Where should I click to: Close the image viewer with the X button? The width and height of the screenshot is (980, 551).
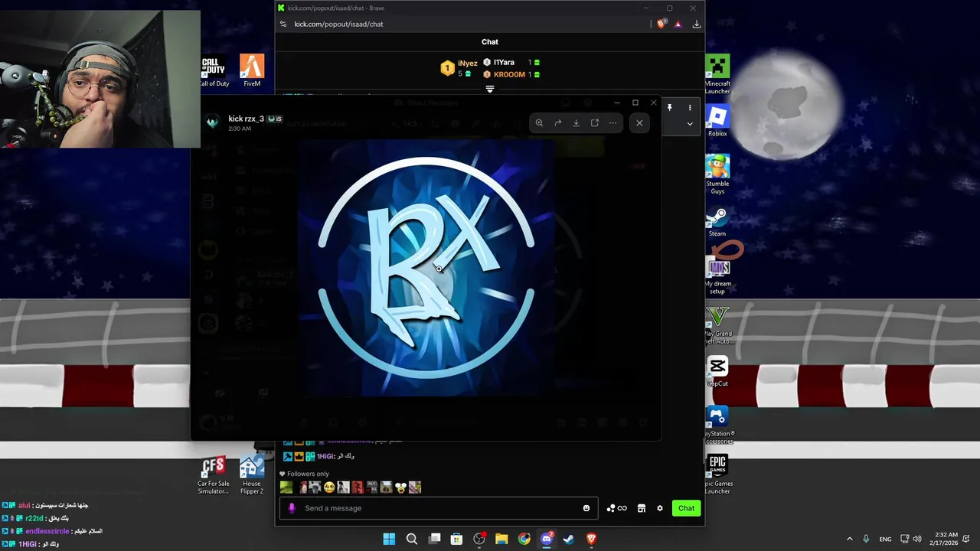pos(639,122)
